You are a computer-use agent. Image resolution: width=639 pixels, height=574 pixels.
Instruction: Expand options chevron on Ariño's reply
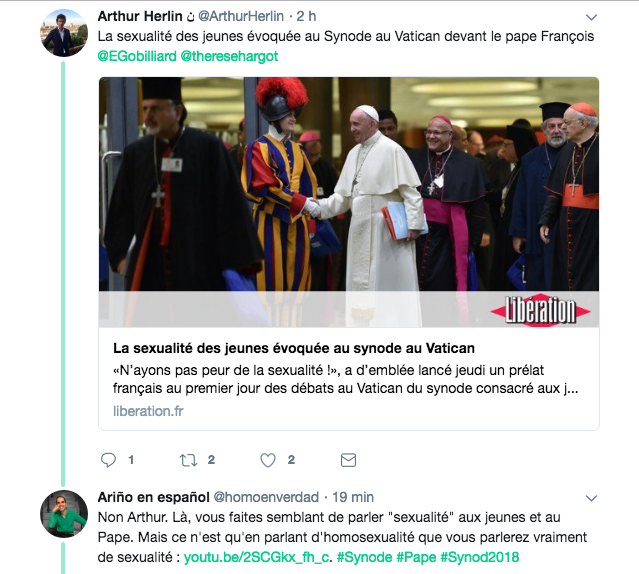[x=591, y=498]
